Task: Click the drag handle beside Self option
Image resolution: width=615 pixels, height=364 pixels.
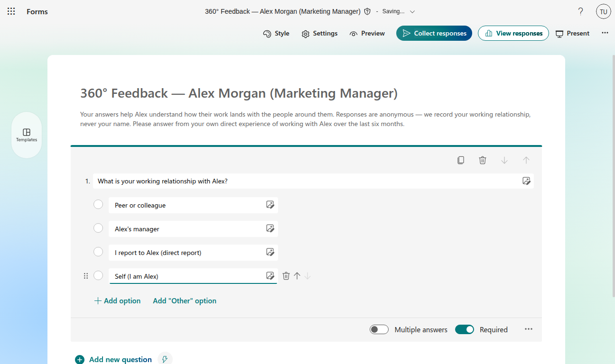Action: click(86, 276)
